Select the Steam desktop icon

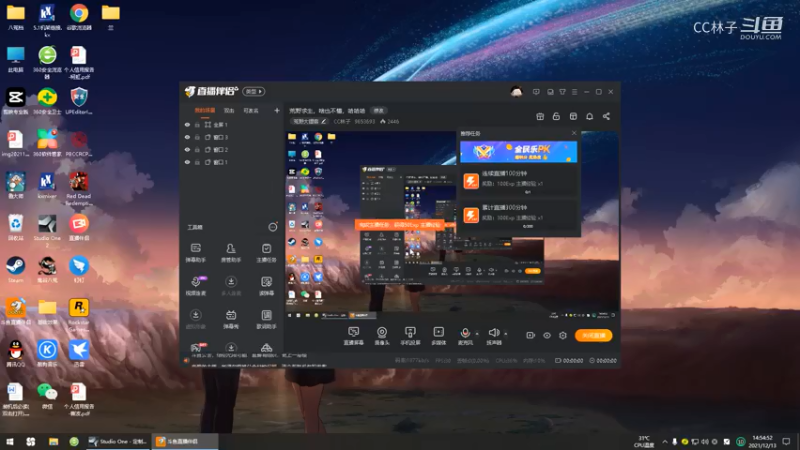(x=15, y=270)
